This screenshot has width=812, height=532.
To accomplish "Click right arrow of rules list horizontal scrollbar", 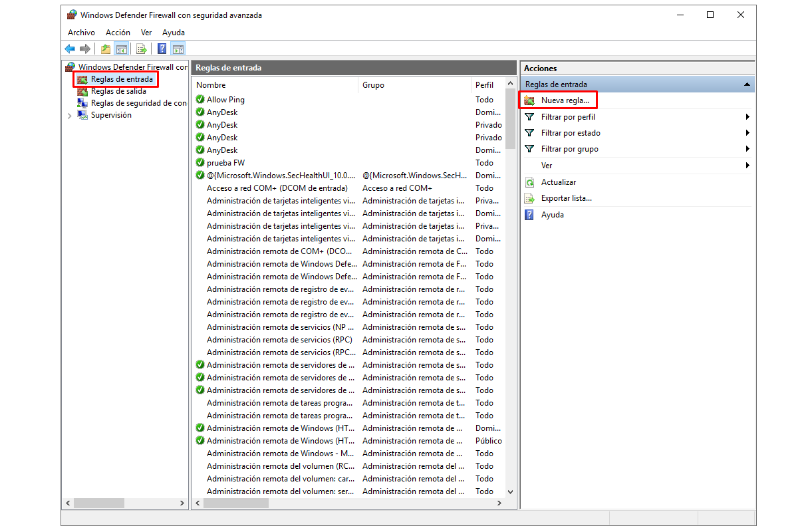I will tap(499, 504).
